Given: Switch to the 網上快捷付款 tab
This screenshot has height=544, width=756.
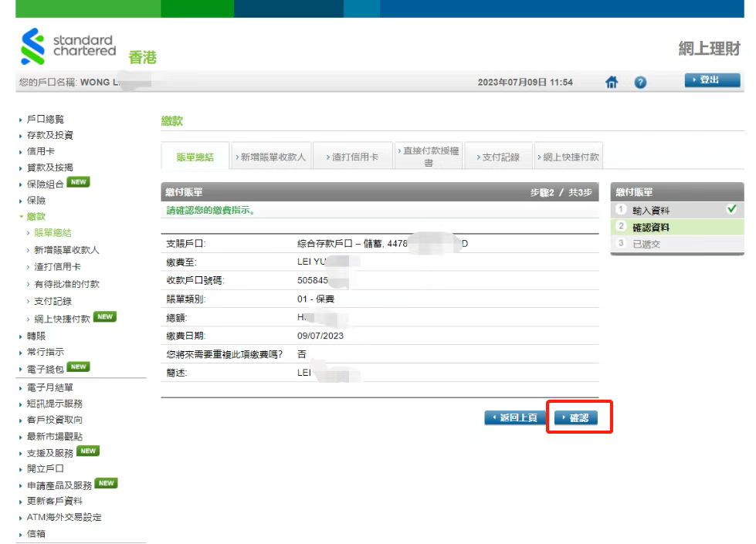Looking at the screenshot, I should [569, 157].
